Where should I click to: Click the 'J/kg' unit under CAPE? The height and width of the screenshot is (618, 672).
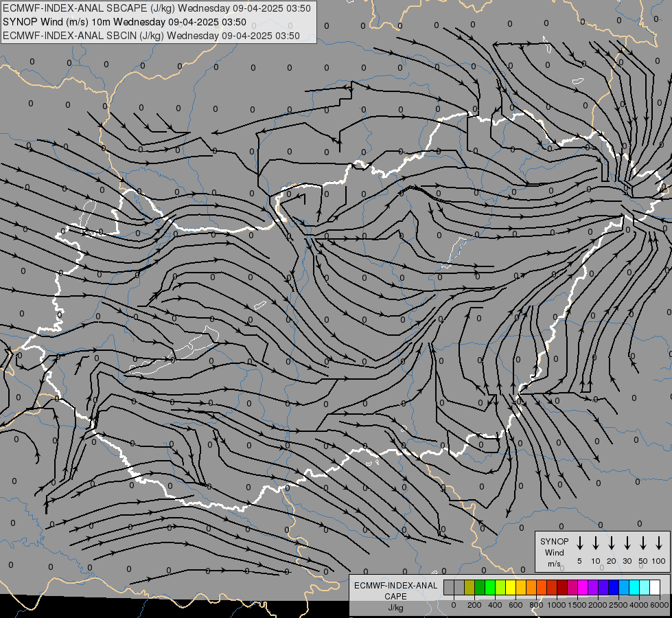pyautogui.click(x=395, y=608)
